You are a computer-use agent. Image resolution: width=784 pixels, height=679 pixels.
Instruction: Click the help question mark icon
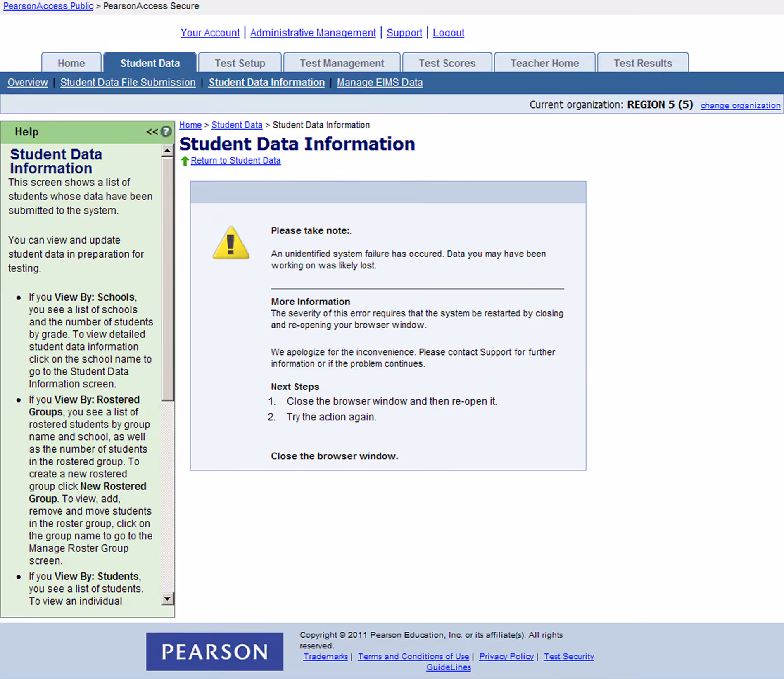point(166,131)
